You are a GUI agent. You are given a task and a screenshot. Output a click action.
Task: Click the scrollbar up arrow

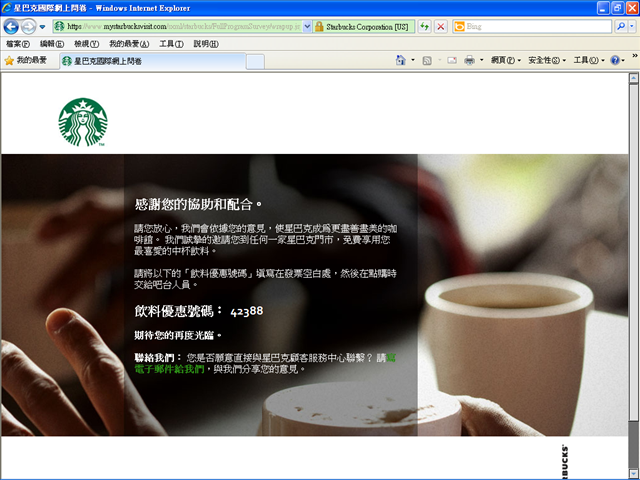pos(633,78)
